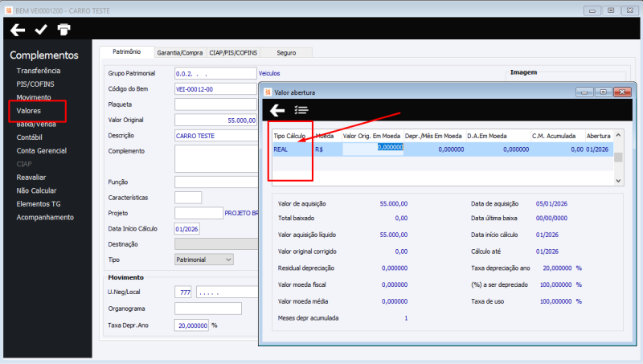Click the Data Início Cálculo field

[187, 229]
